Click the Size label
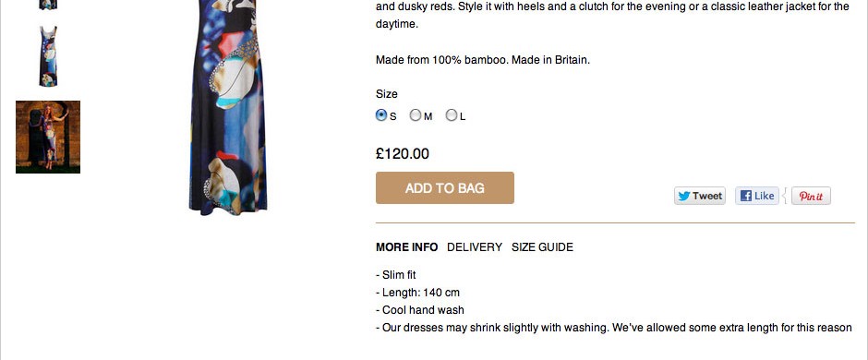This screenshot has height=360, width=868. click(x=386, y=94)
